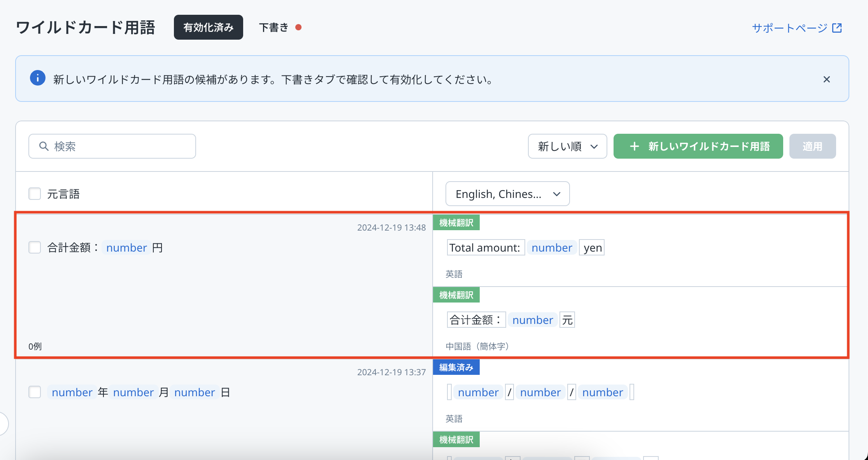Click the 機械翻訳 badge above 合计金额
Image resolution: width=868 pixels, height=460 pixels.
pos(456,295)
